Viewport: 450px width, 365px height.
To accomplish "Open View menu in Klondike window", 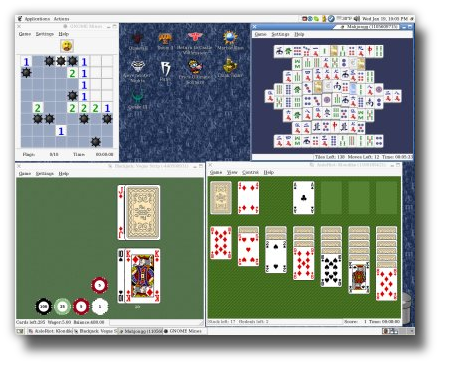I will coord(232,172).
